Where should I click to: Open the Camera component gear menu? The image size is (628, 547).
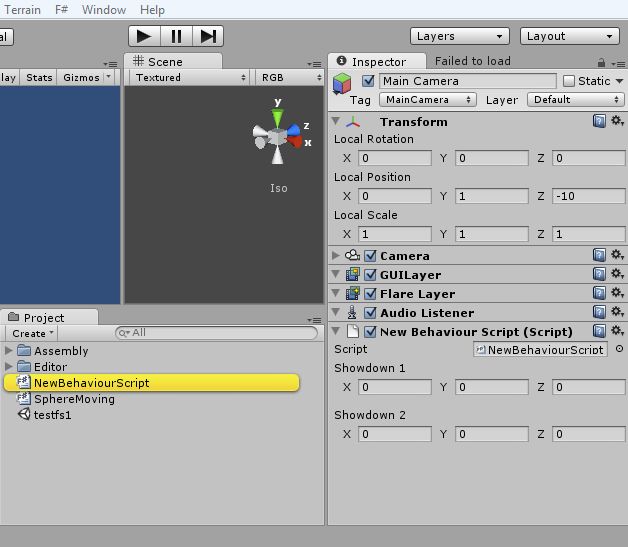617,255
